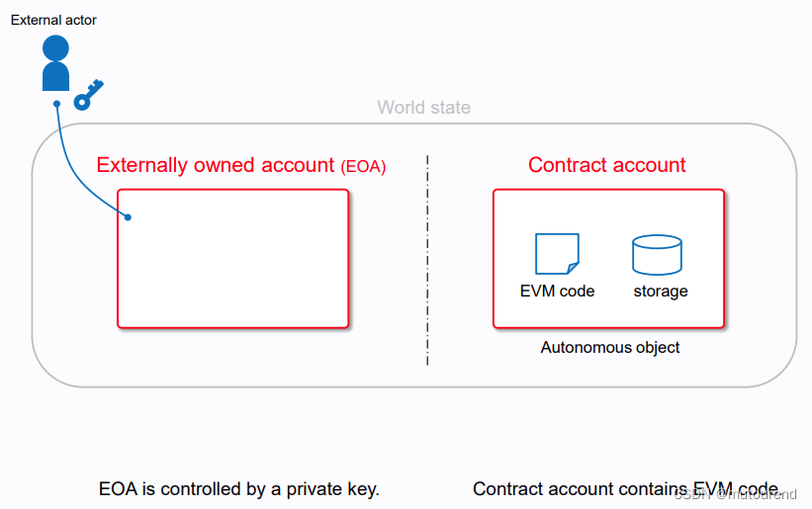Select the EVM code document icon
812x509 pixels.
(557, 254)
